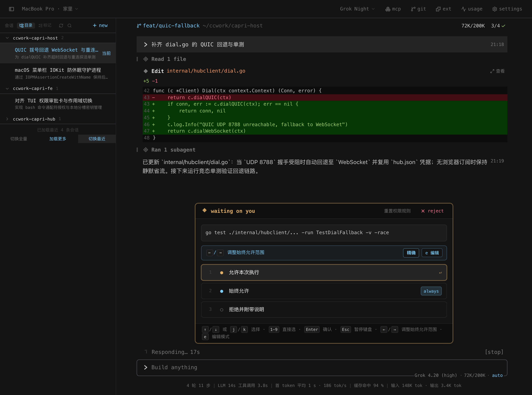This screenshot has height=395, width=532.
Task: Expand the 补齐 dial.go prompt row
Action: click(x=322, y=45)
